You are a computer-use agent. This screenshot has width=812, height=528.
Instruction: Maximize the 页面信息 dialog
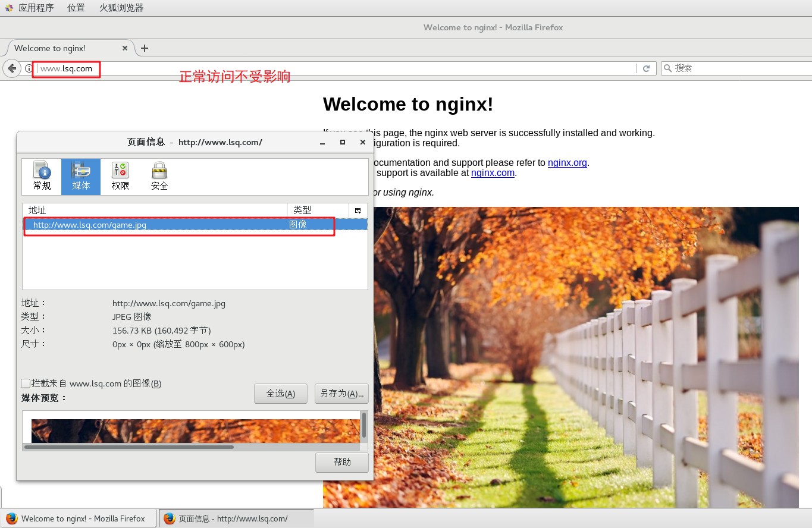coord(343,143)
